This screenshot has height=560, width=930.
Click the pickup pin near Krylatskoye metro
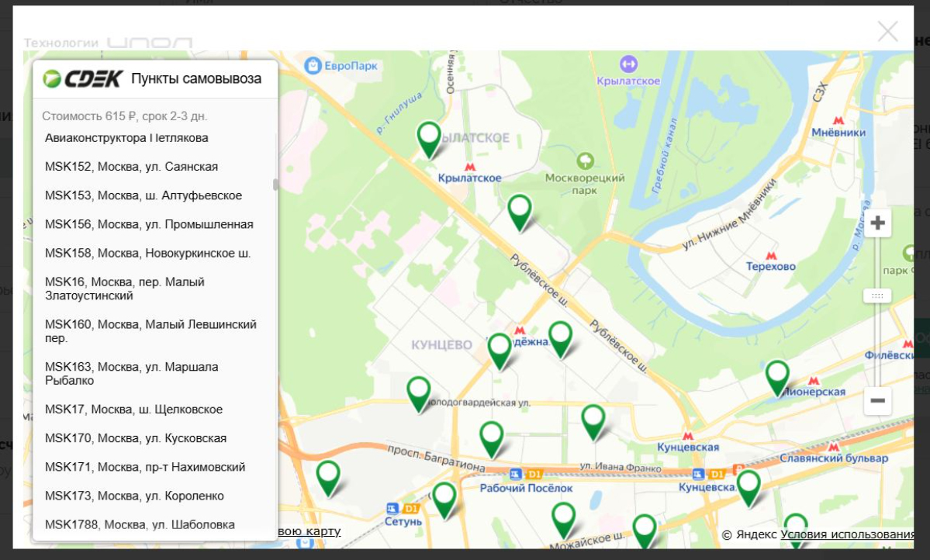(x=429, y=137)
